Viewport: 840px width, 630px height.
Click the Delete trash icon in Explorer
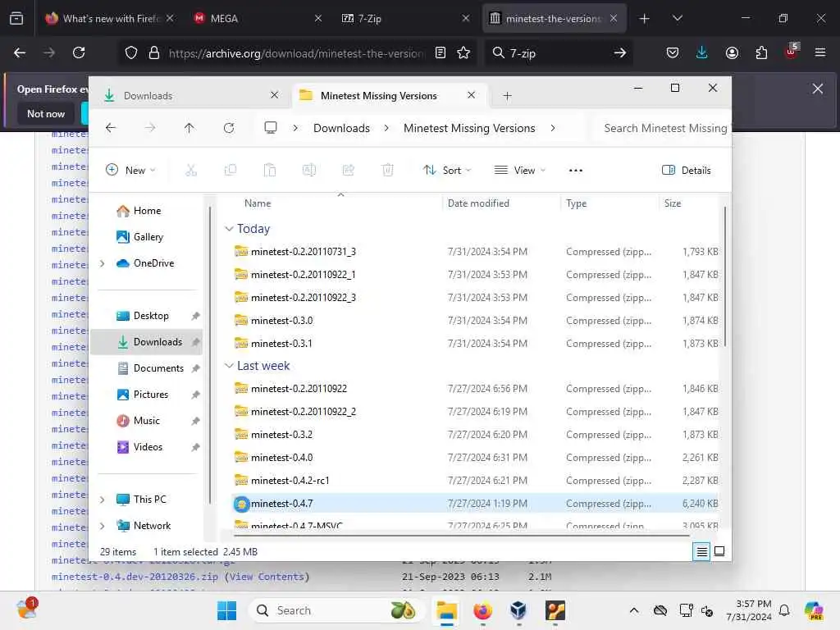[388, 171]
